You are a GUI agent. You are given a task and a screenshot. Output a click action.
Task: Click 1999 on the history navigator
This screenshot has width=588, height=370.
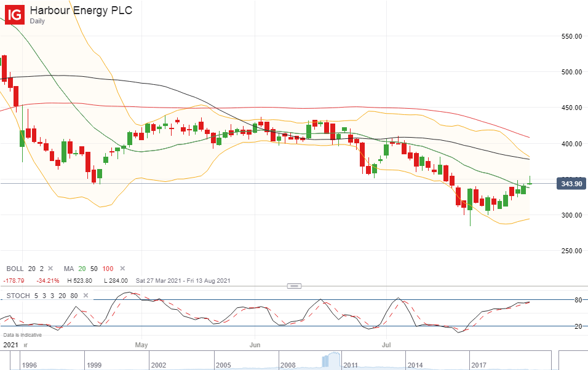(94, 365)
